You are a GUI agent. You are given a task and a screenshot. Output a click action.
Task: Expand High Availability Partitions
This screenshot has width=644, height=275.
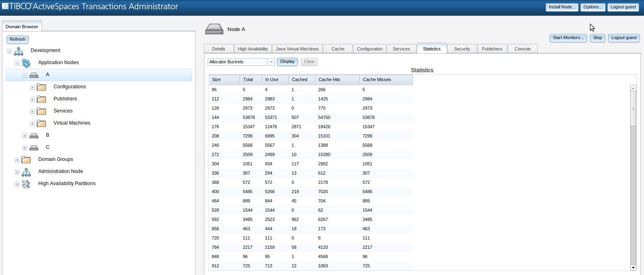17,184
